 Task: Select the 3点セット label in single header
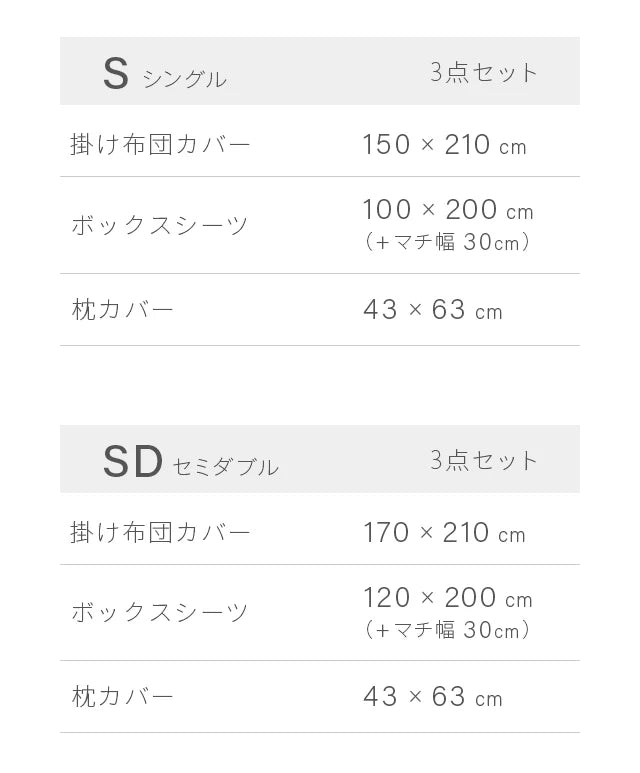point(483,73)
